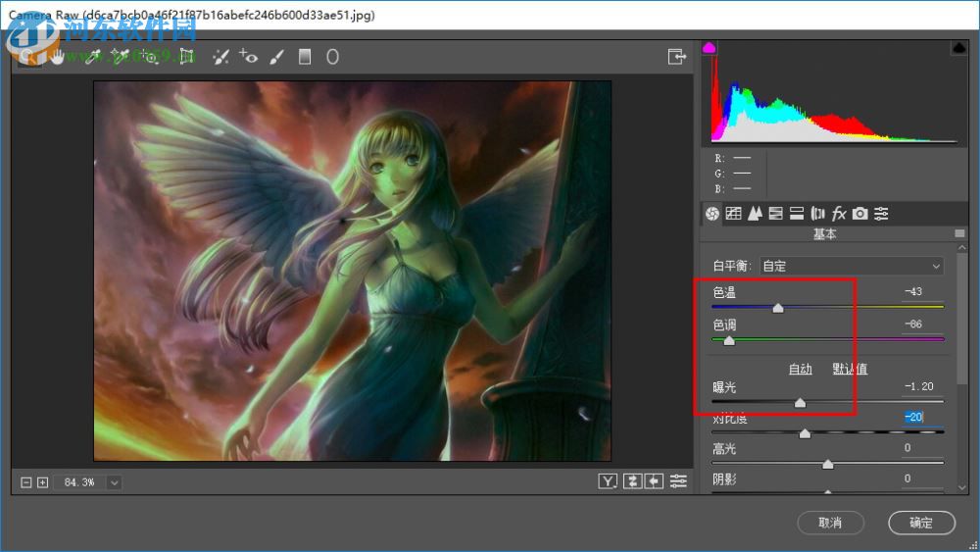
Task: Toggle between current and default settings icon
Action: pos(678,480)
